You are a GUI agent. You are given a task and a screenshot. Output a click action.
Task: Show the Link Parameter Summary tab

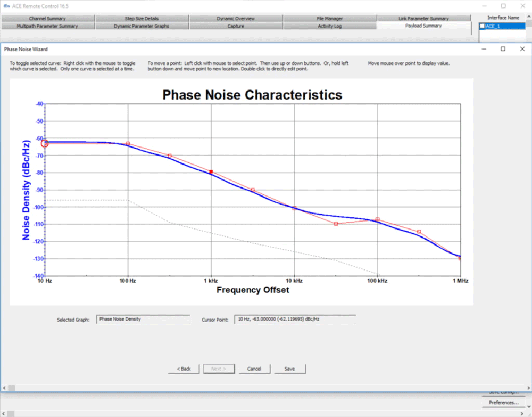click(423, 19)
